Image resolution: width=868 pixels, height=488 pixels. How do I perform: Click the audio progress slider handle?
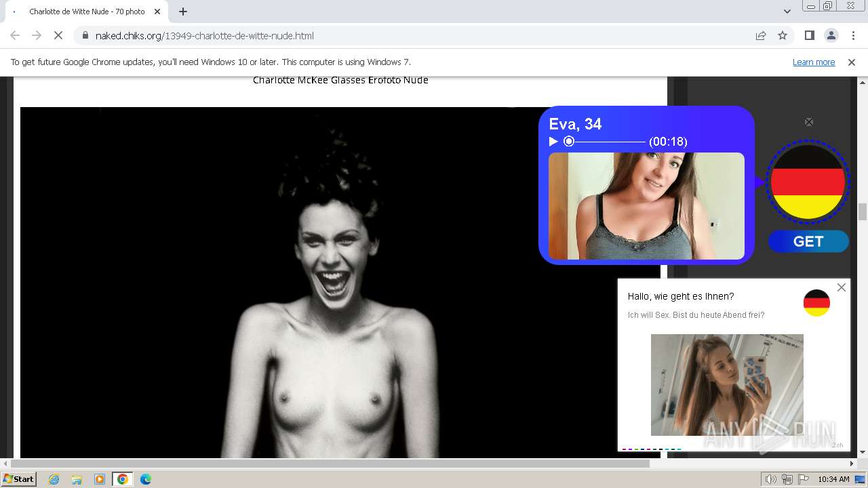click(569, 142)
